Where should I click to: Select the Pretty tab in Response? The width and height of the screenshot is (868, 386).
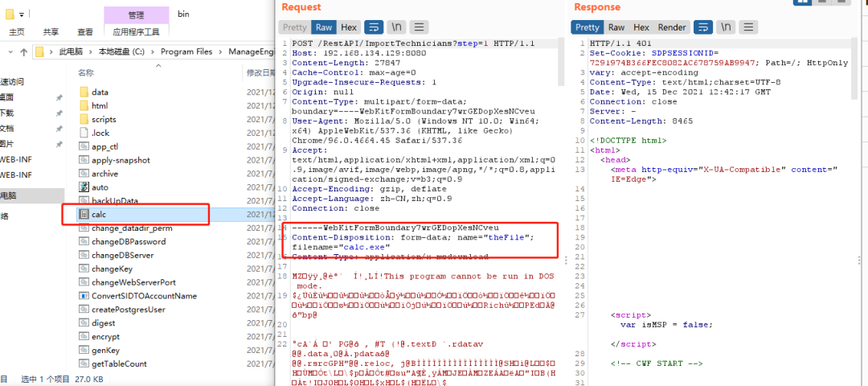[x=588, y=27]
